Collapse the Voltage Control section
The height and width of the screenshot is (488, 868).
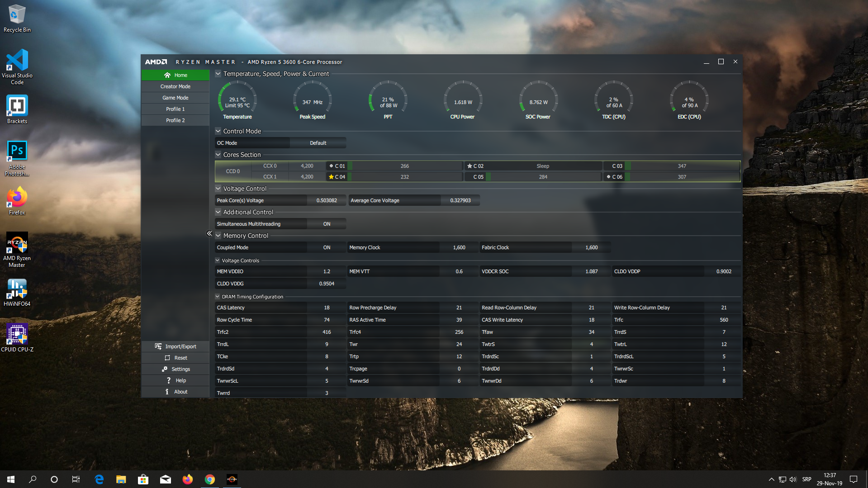pos(218,189)
